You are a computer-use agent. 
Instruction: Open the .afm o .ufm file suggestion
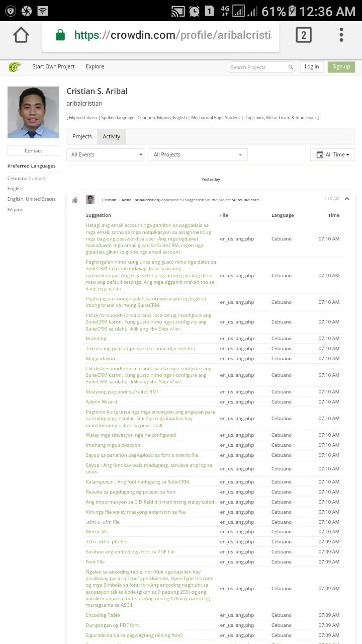(103, 522)
